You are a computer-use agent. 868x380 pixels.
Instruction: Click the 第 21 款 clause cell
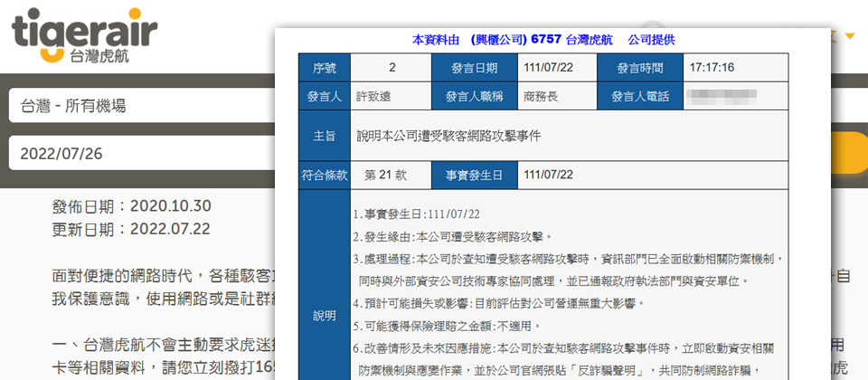(385, 175)
